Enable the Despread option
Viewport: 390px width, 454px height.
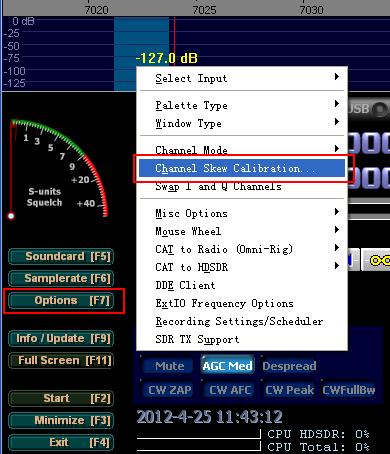click(289, 366)
